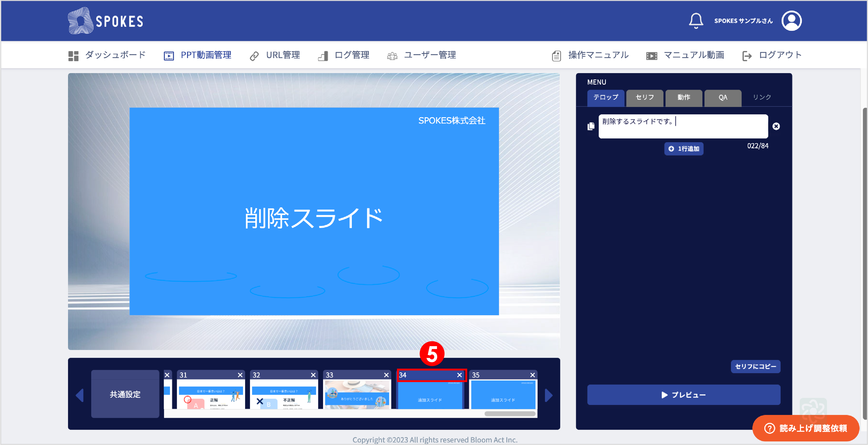Switch to the リンク tab
Image resolution: width=868 pixels, height=445 pixels.
[762, 98]
